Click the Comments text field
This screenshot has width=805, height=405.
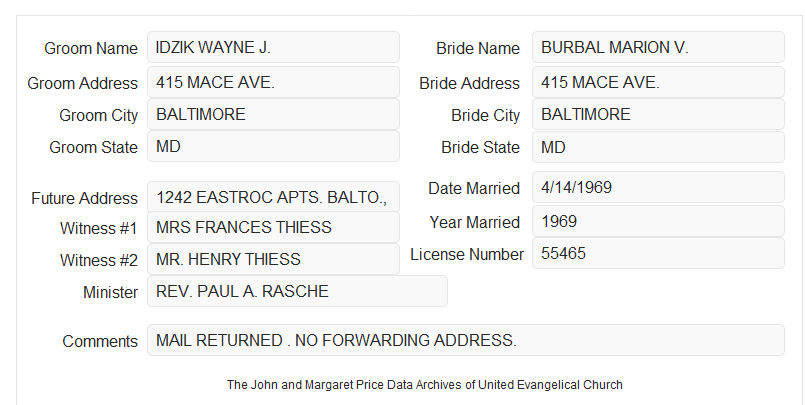pos(466,340)
